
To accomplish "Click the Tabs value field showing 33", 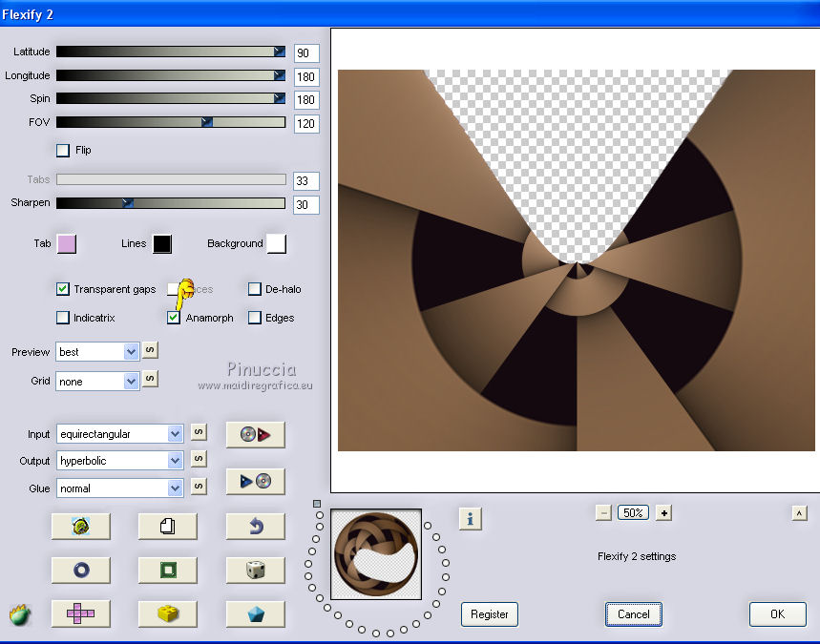I will tap(306, 181).
